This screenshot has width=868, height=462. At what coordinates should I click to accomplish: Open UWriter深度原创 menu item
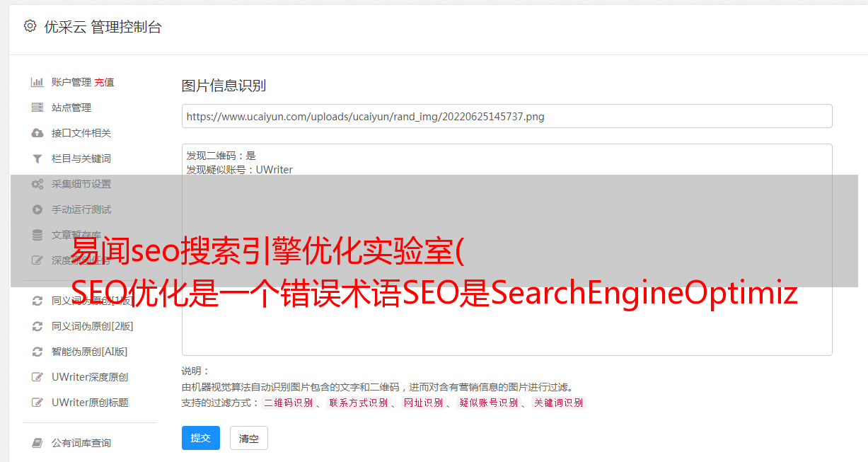(x=90, y=377)
